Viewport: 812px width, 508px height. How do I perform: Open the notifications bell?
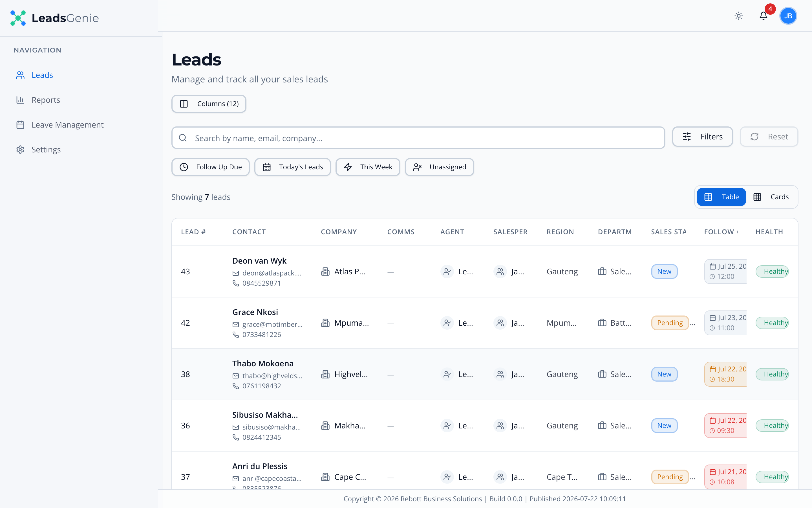click(x=763, y=16)
